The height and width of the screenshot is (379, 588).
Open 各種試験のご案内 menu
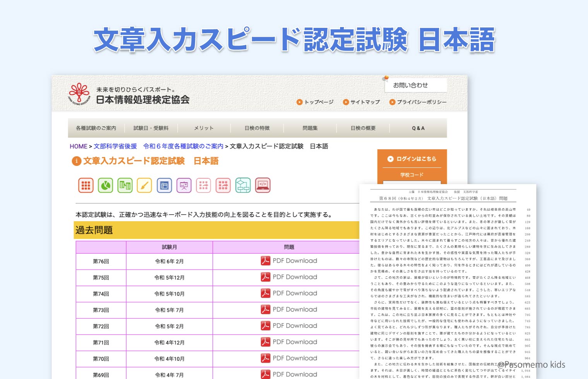click(x=96, y=128)
